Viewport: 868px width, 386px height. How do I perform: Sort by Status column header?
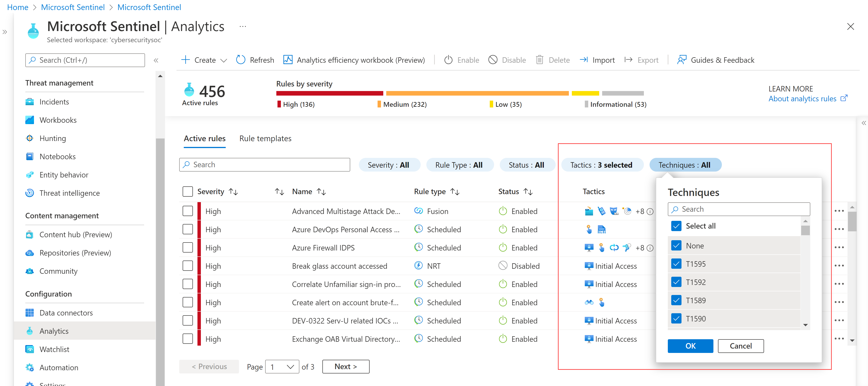(x=515, y=191)
